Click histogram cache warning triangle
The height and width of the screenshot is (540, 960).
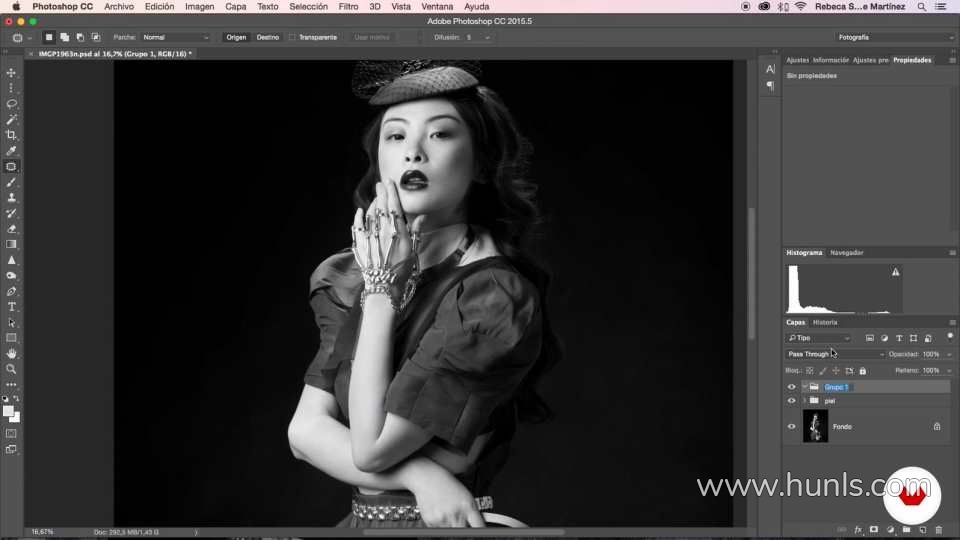coord(895,272)
